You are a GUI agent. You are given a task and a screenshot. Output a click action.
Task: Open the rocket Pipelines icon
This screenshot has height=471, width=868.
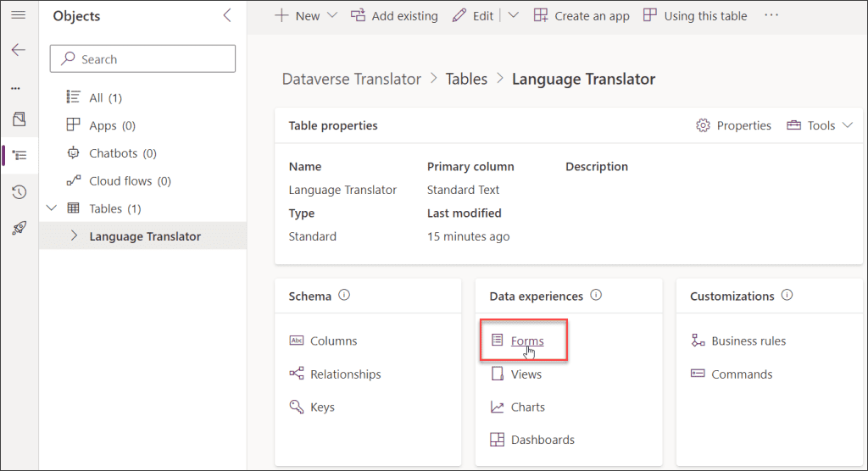tap(19, 228)
